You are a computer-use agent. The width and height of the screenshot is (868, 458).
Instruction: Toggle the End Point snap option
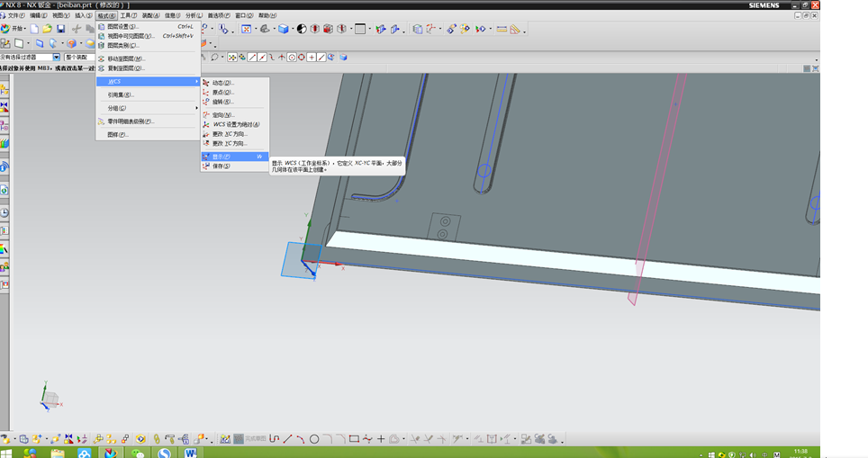(x=252, y=57)
